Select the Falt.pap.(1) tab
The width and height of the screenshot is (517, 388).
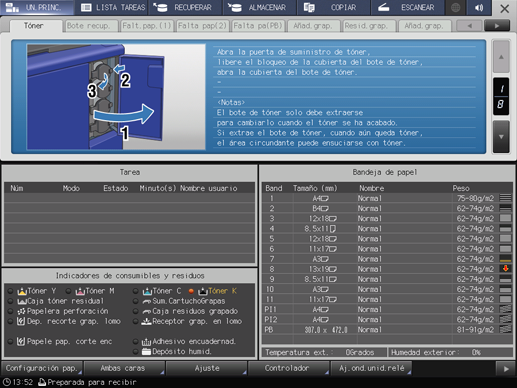(x=147, y=26)
